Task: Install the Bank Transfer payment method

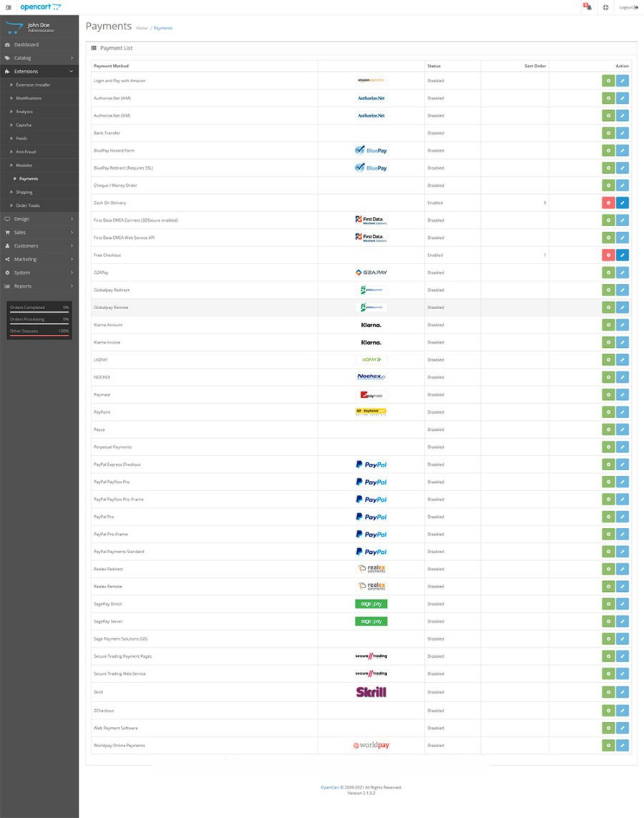Action: 608,133
